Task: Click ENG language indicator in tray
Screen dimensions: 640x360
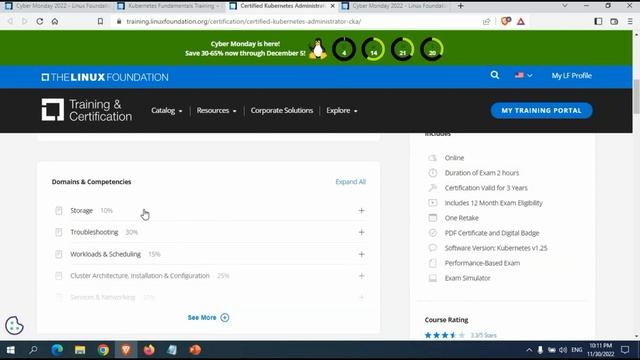Action: pyautogui.click(x=576, y=350)
